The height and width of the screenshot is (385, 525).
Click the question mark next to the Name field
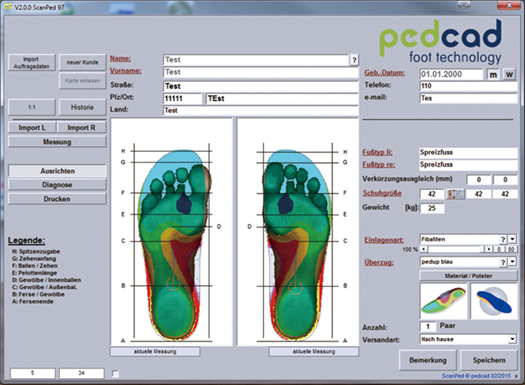point(354,60)
